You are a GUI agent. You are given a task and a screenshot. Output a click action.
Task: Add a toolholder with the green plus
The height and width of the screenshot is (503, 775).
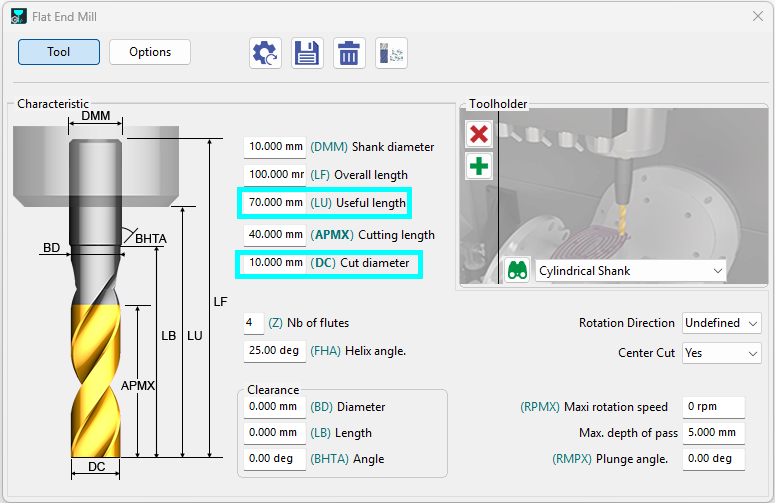tap(479, 166)
